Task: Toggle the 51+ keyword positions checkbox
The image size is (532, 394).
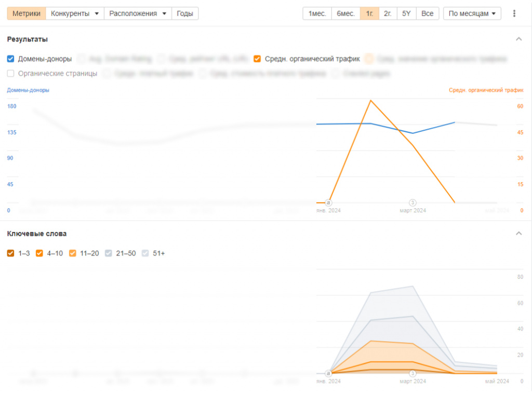Action: tap(145, 253)
